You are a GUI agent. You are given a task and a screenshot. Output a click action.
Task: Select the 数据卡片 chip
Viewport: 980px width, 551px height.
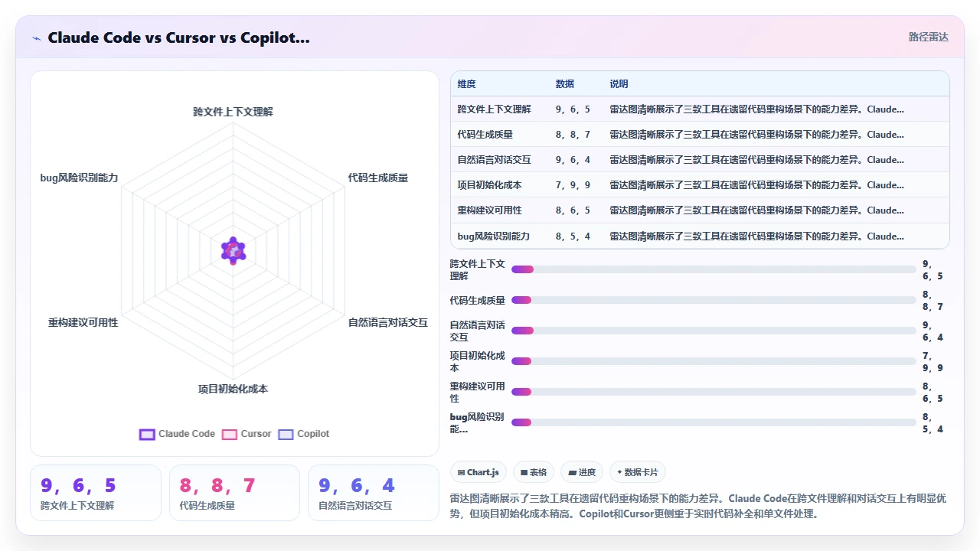click(638, 472)
